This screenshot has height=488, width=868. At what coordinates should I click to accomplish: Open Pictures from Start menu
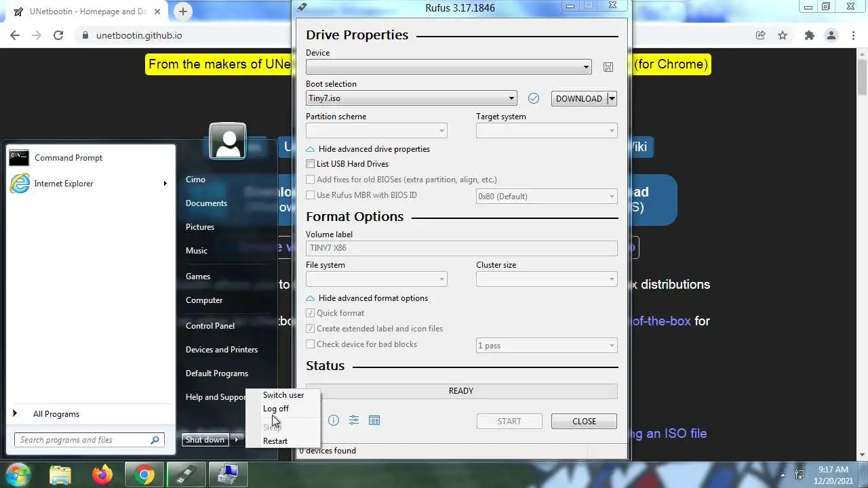click(200, 227)
